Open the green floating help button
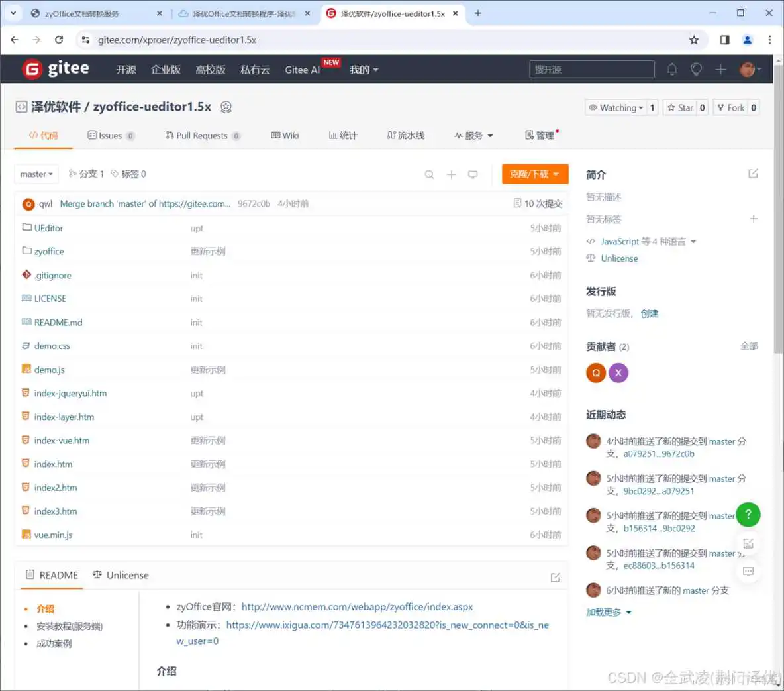This screenshot has width=784, height=691. (x=748, y=514)
